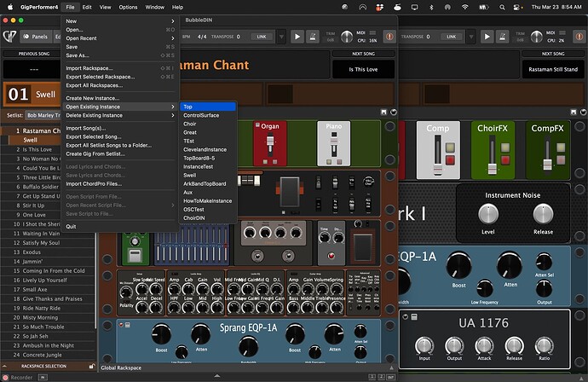Viewport: 588px width, 382px height.
Task: Open the Setlist dropdown Bob Marley
Action: 43,116
